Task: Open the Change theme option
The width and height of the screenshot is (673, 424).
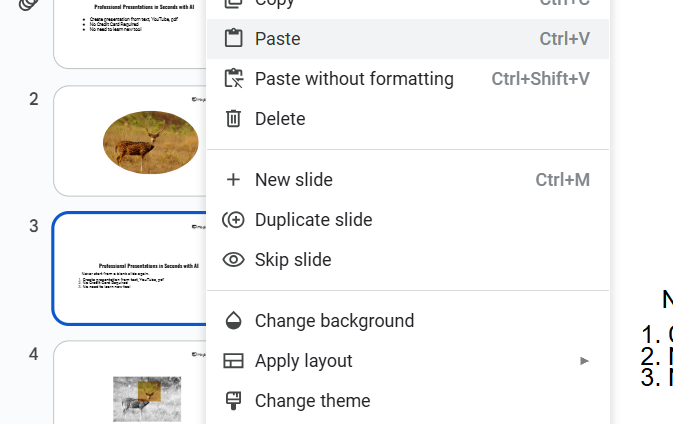Action: coord(312,401)
